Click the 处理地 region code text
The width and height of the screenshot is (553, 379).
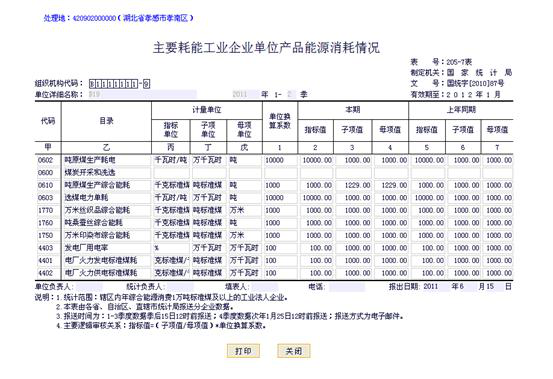click(x=94, y=18)
